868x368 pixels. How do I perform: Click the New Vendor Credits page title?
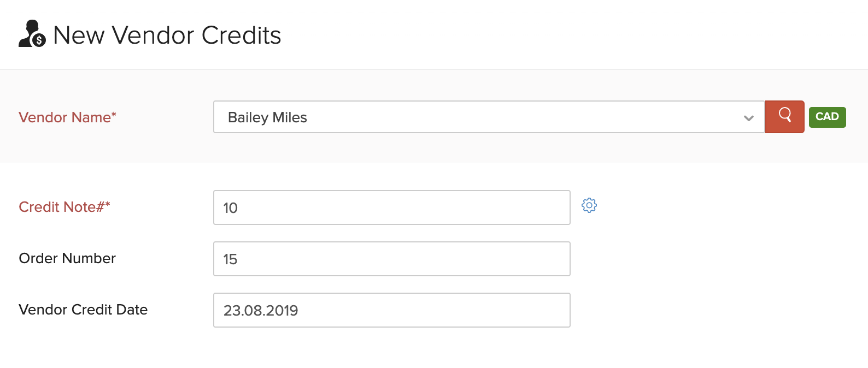tap(167, 35)
